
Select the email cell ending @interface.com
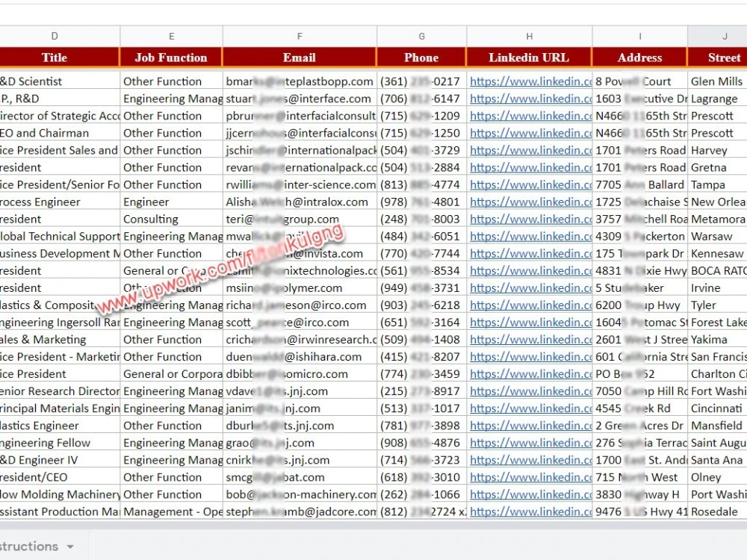300,99
